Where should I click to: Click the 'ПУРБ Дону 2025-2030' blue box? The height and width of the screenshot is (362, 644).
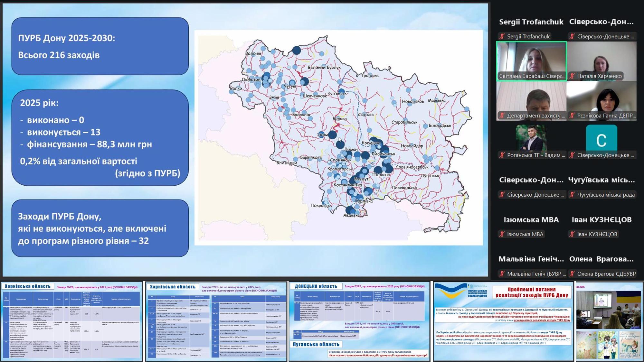click(100, 46)
